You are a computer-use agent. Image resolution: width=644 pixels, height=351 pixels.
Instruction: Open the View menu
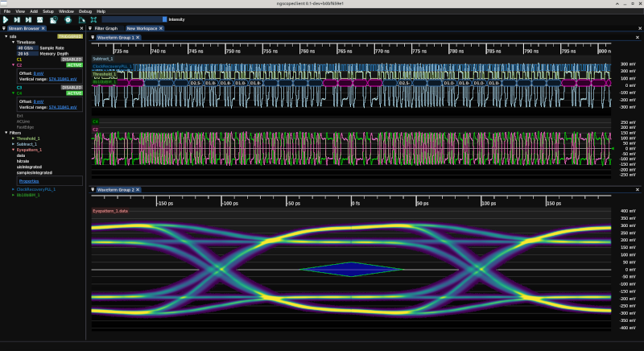click(20, 11)
